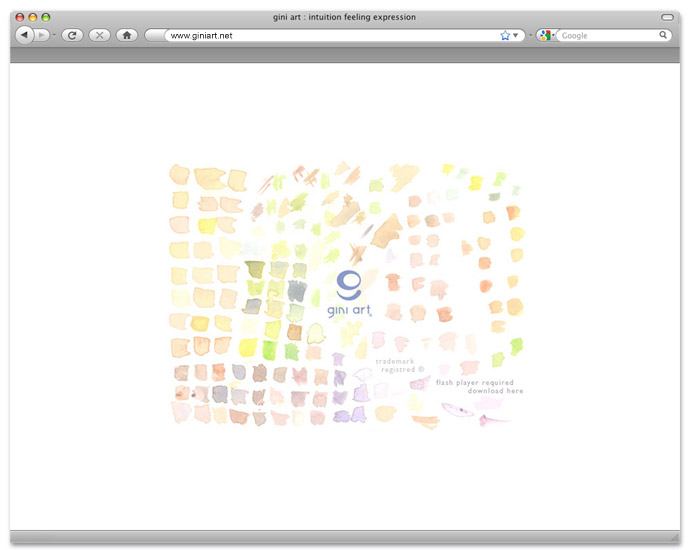Viewport: 688px width, 550px height.
Task: Click the "flash player required" text
Action: (474, 382)
